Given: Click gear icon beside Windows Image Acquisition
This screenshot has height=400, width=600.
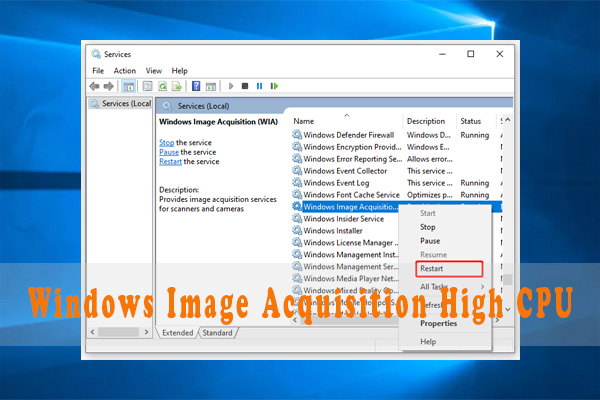Looking at the screenshot, I should click(297, 207).
